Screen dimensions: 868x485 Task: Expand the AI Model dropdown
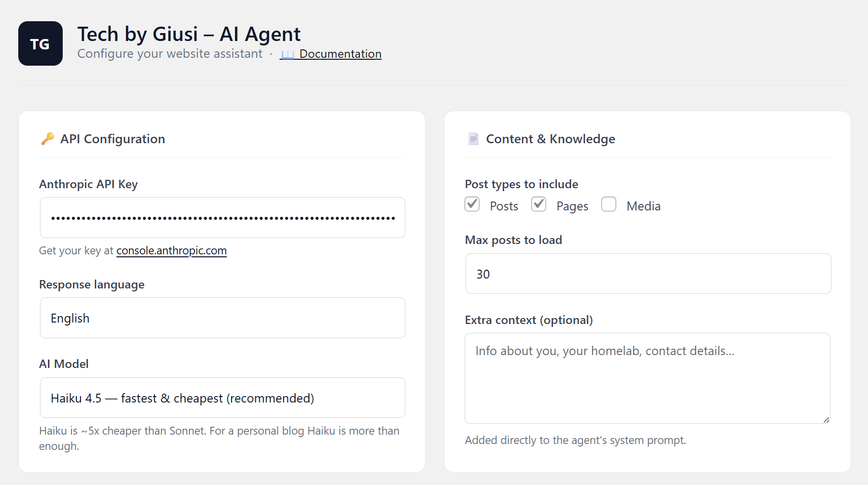click(x=222, y=398)
